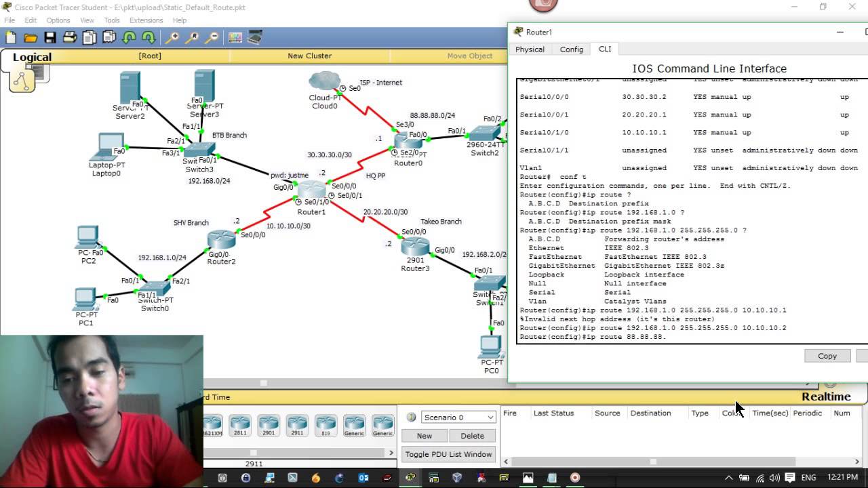Switch to the Config tab in Router1
868x488 pixels.
[572, 49]
